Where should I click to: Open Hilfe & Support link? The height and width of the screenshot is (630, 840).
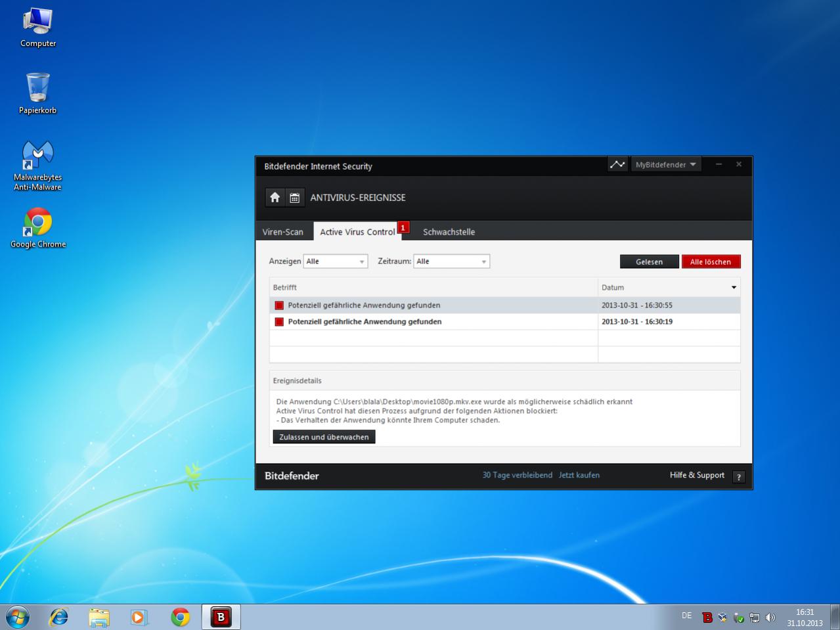coord(697,475)
